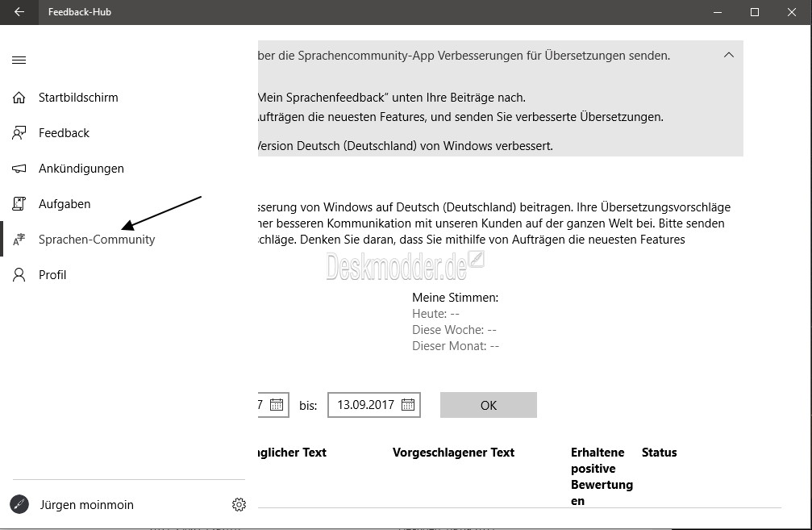Click the Jürgen moinmoin avatar picture

pyautogui.click(x=19, y=505)
